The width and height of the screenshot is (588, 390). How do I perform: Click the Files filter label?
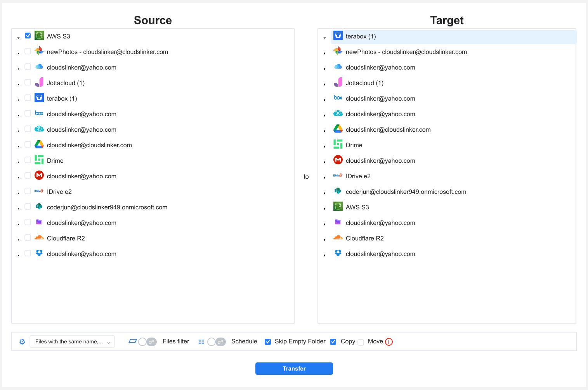tap(176, 341)
